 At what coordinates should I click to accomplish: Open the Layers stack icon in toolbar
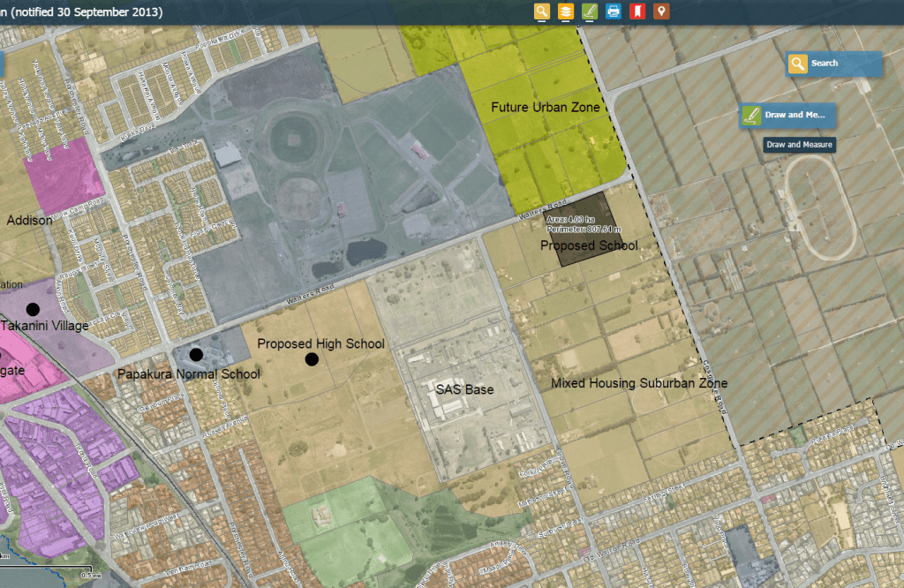point(566,11)
